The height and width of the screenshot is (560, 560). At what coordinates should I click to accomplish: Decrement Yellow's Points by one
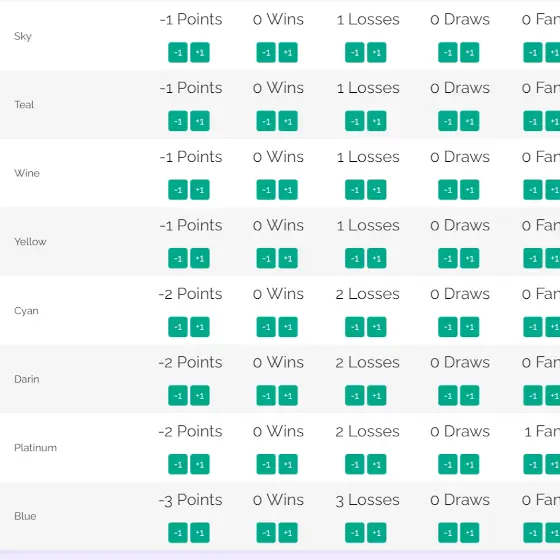(178, 258)
